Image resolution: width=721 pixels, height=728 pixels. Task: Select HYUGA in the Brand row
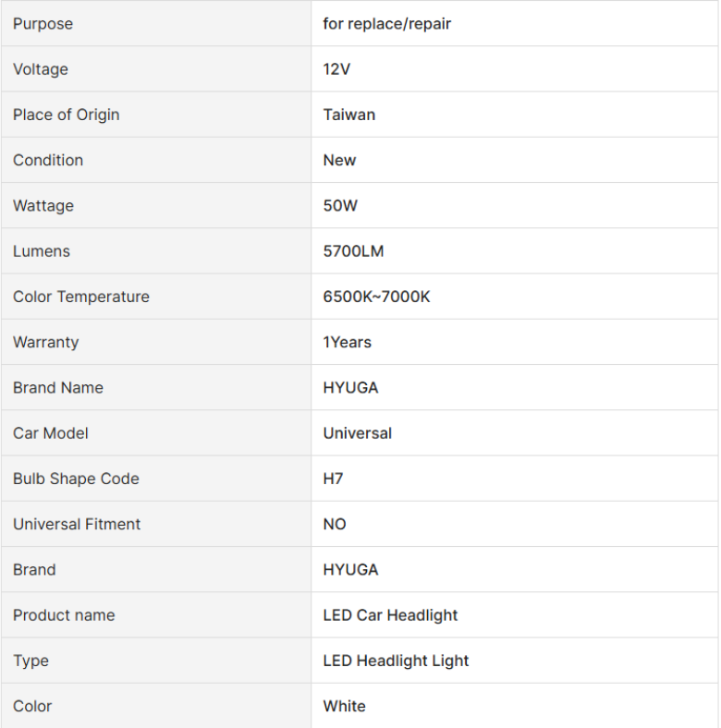350,570
